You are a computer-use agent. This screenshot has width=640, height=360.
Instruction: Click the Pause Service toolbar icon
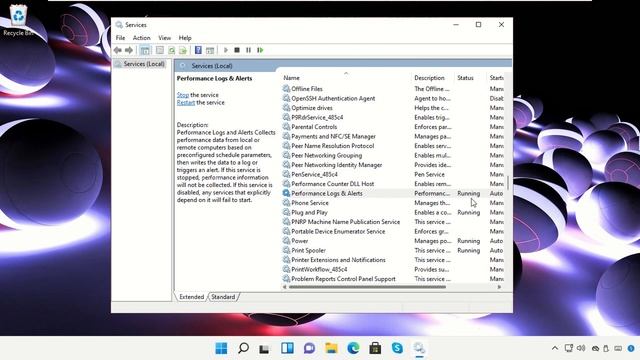click(x=248, y=50)
